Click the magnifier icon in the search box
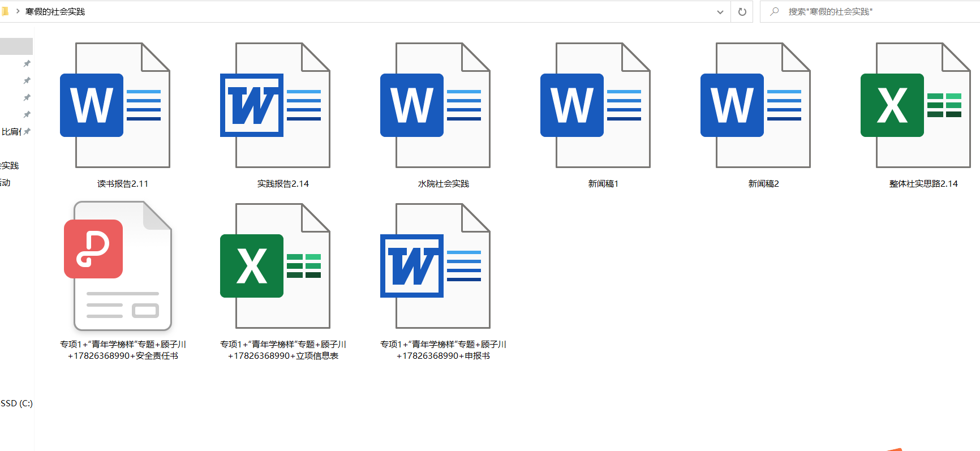 [774, 11]
